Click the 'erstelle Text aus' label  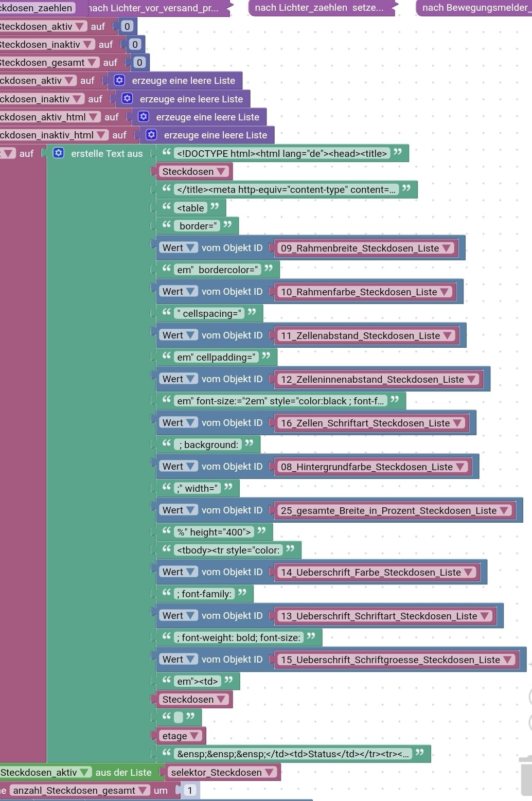point(107,153)
